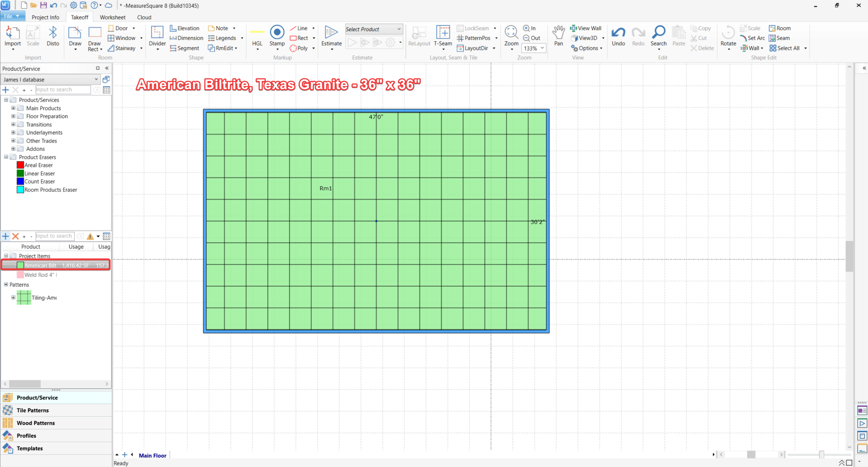The width and height of the screenshot is (868, 467).
Task: Click the project items search field
Action: coord(55,236)
